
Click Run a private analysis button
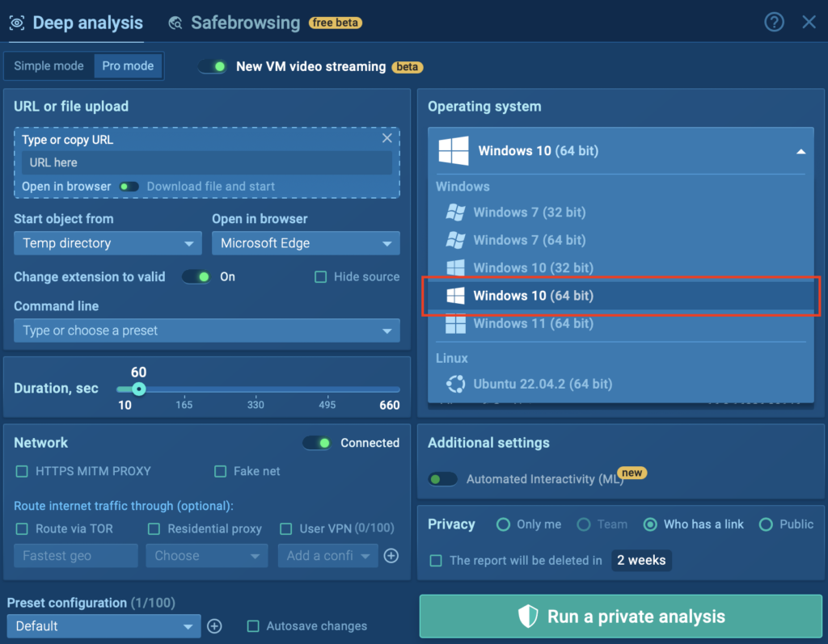620,617
